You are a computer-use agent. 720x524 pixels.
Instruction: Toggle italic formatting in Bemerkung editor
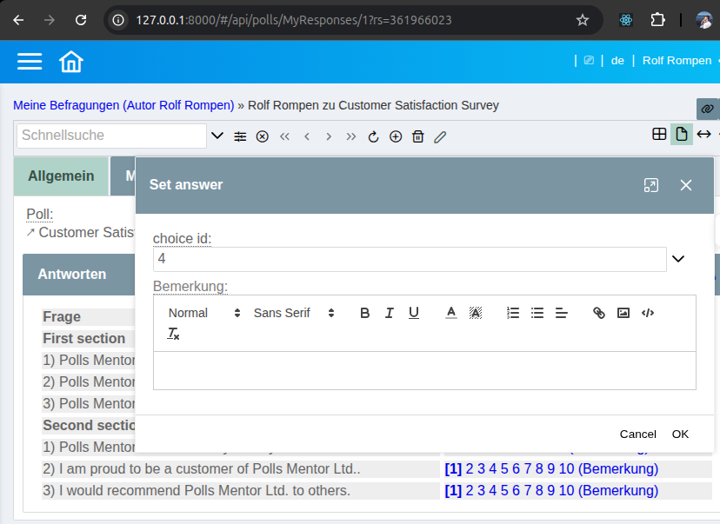tap(389, 313)
